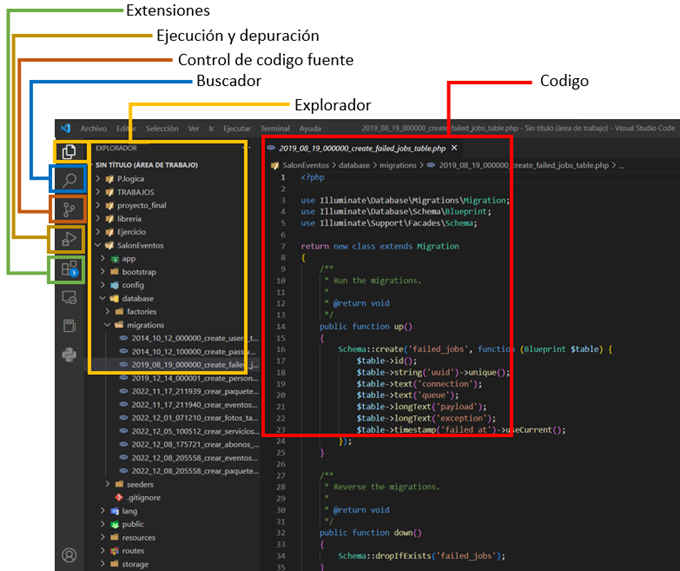Click the SalonEventos breadcrumb segment

(x=306, y=165)
